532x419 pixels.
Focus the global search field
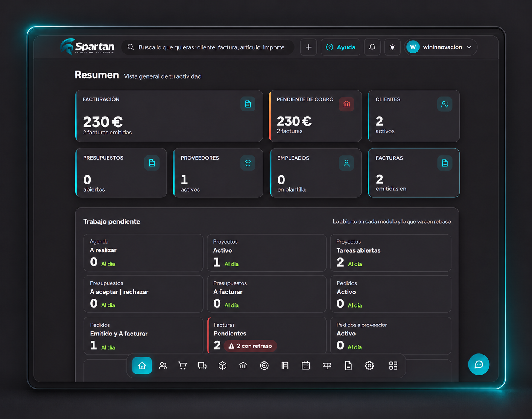[208, 47]
